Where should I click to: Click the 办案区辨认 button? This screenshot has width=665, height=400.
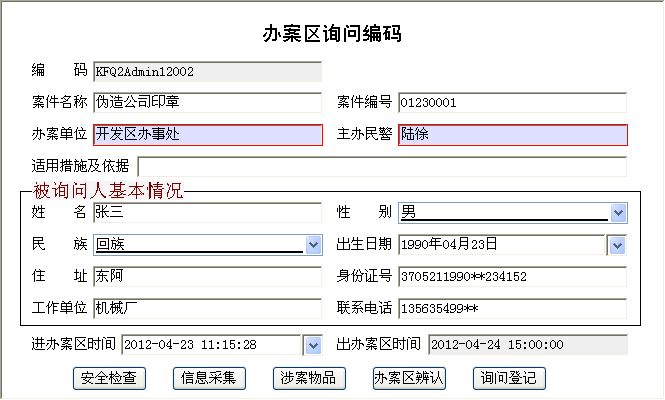click(409, 378)
